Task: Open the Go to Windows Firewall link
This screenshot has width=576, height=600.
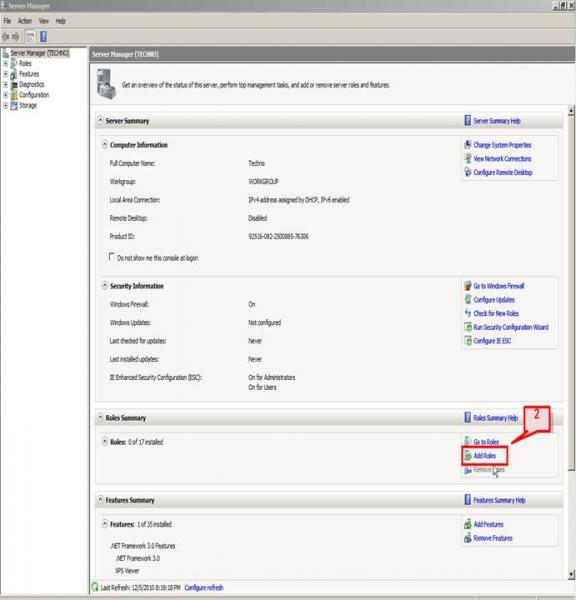Action: (499, 286)
